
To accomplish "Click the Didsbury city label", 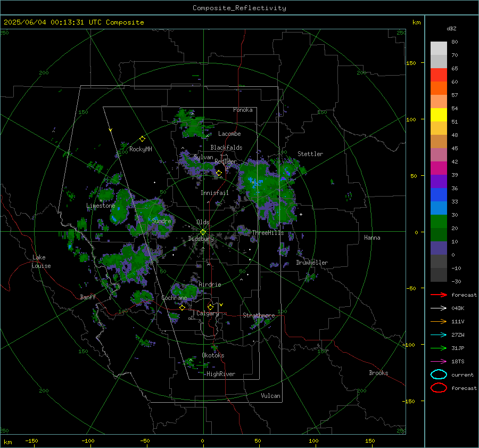I will point(201,239).
